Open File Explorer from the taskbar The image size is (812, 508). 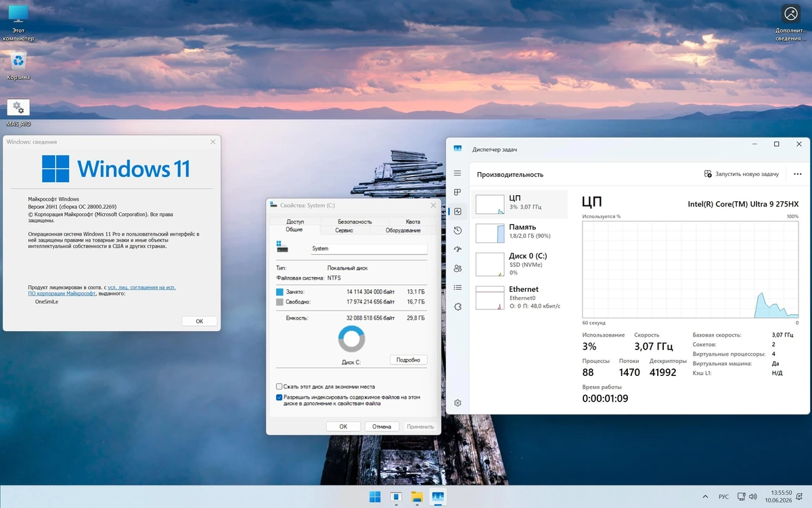[417, 497]
